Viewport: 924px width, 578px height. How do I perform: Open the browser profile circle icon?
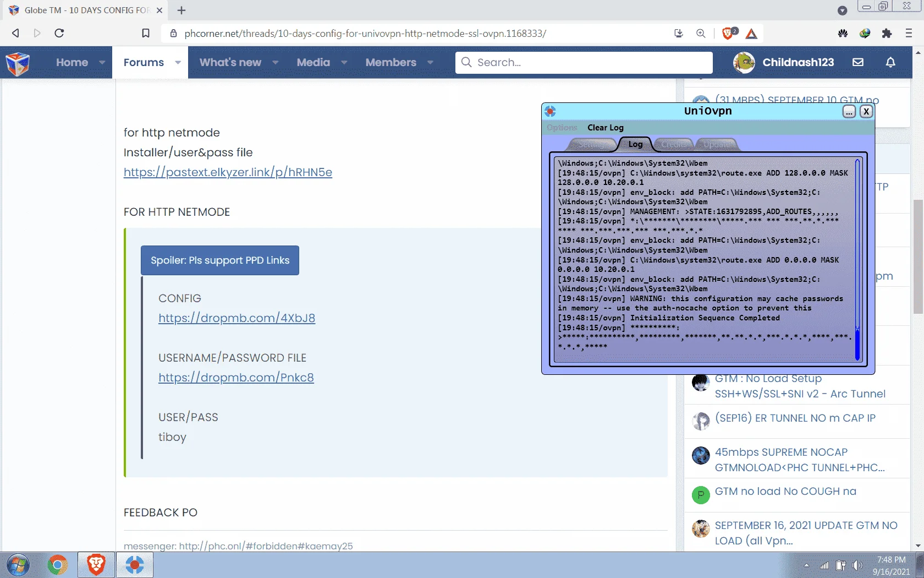842,10
